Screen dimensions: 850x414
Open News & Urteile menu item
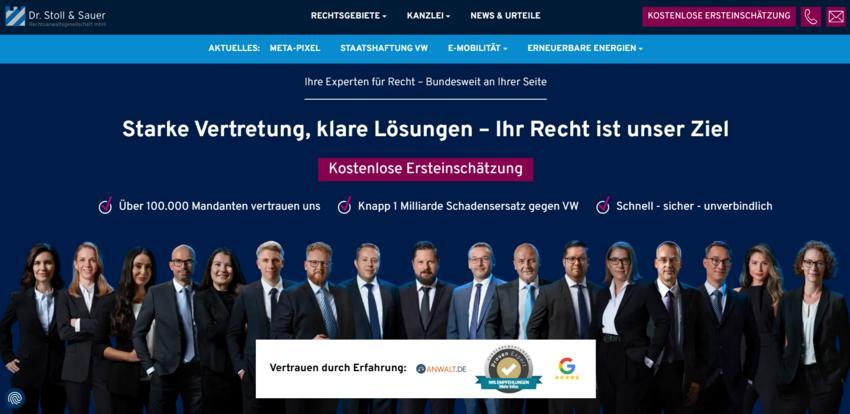coord(505,16)
